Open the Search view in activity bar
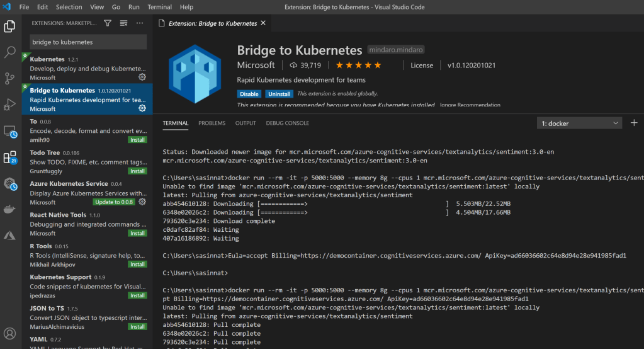This screenshot has height=349, width=644. tap(10, 52)
